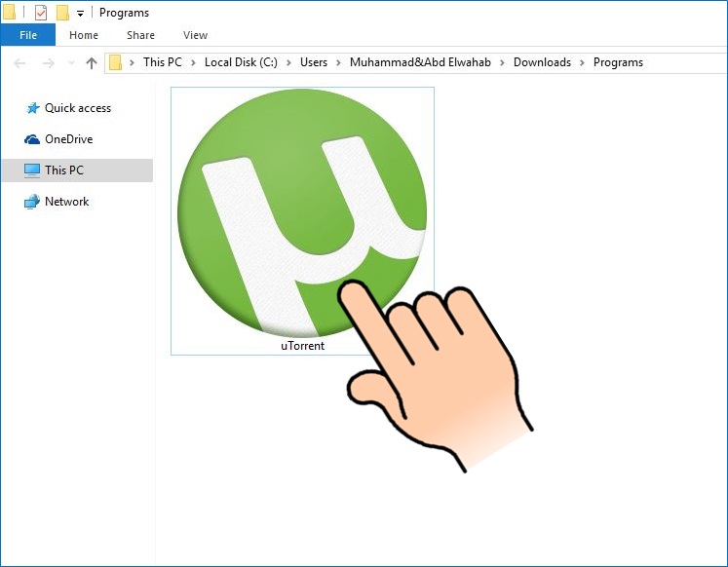Open the recent locations dropdown arrow
Screen dimensions: 728x567
point(71,62)
